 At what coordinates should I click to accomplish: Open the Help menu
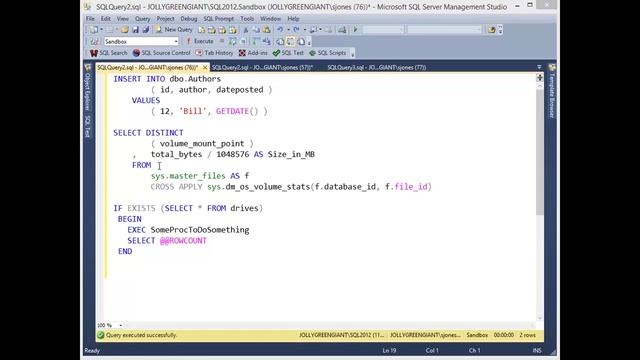[293, 19]
